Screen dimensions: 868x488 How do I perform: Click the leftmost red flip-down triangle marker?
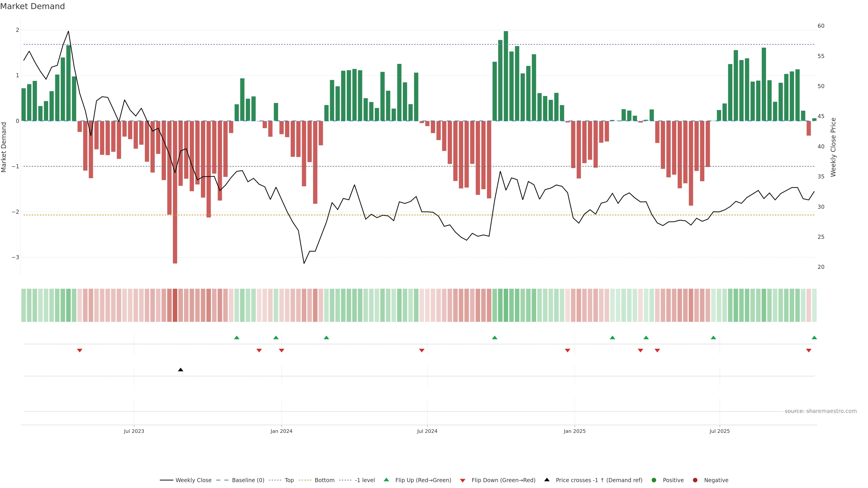point(80,351)
